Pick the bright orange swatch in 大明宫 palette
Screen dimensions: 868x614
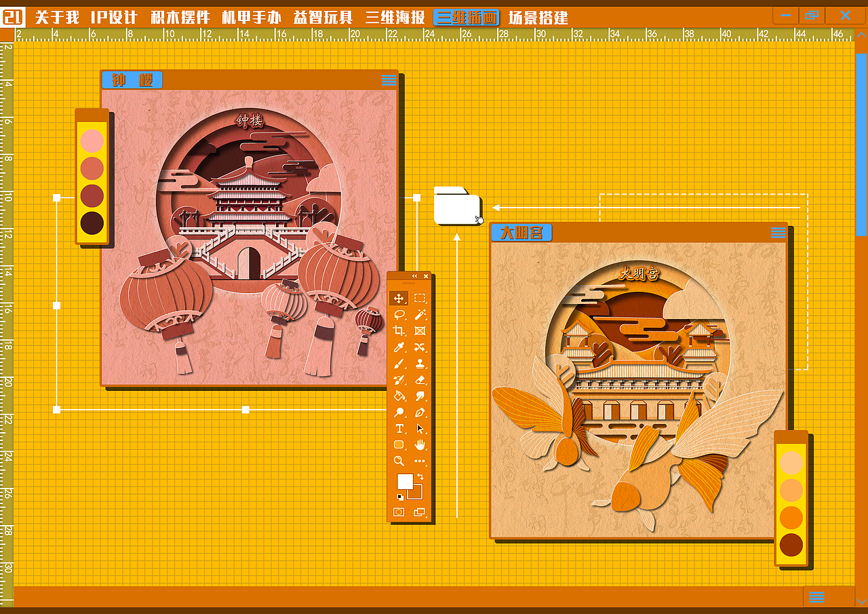coord(791,517)
